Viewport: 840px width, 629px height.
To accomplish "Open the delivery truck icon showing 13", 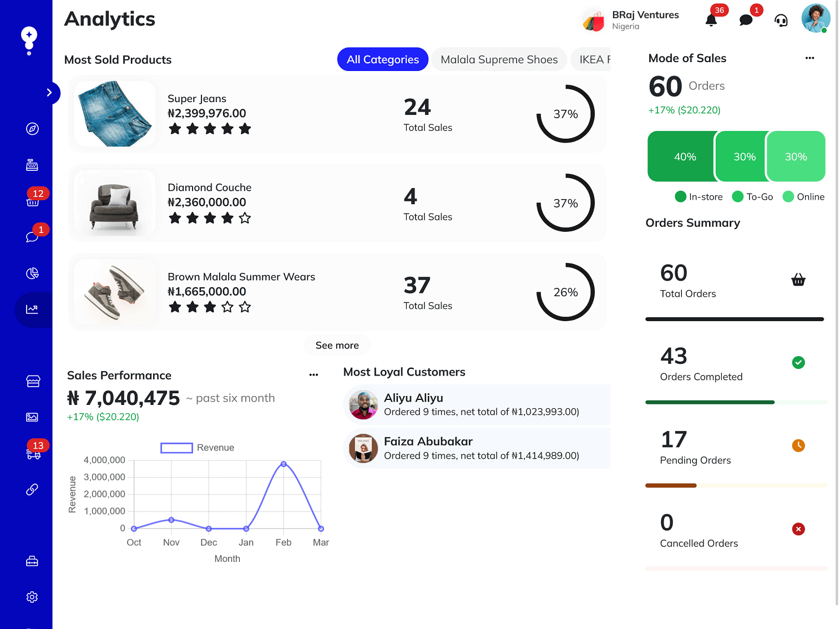I will click(x=32, y=454).
